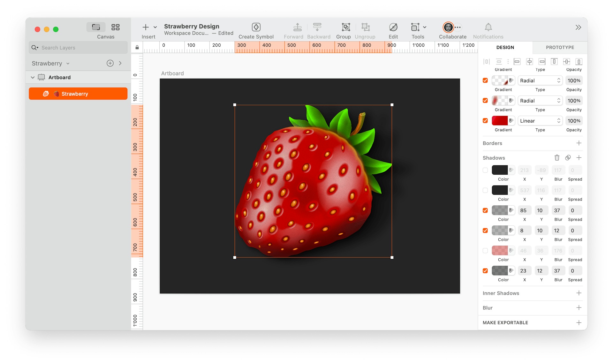This screenshot has width=613, height=364.
Task: Switch to the PROTOTYPE tab
Action: tap(559, 47)
